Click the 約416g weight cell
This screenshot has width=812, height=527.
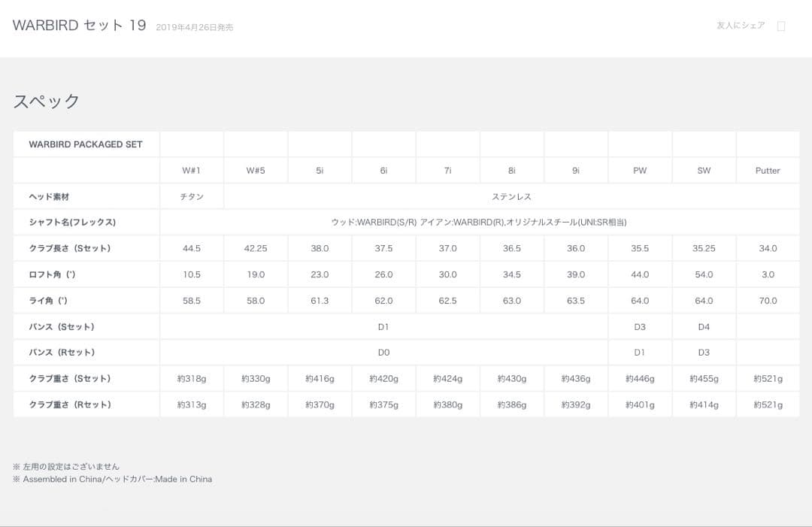(320, 379)
